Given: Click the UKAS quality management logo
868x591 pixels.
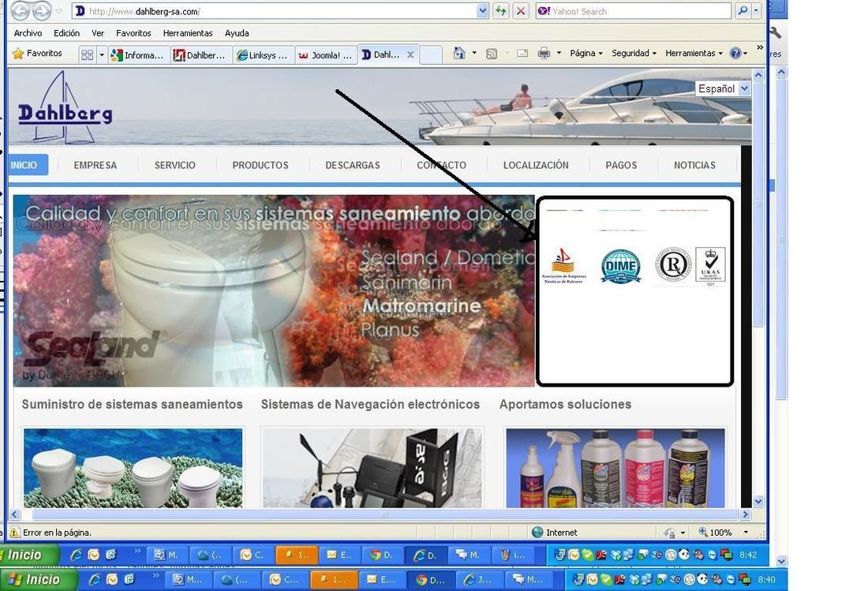Looking at the screenshot, I should tap(710, 266).
